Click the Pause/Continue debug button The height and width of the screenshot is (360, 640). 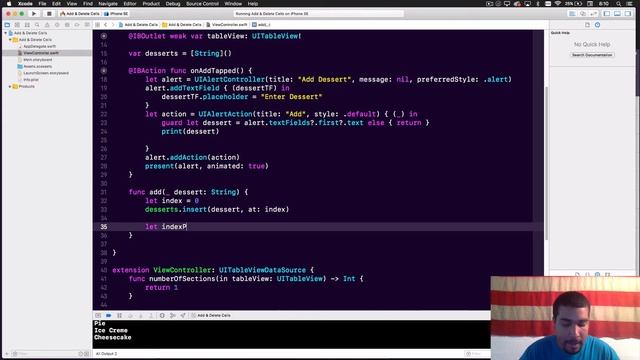tap(120, 316)
